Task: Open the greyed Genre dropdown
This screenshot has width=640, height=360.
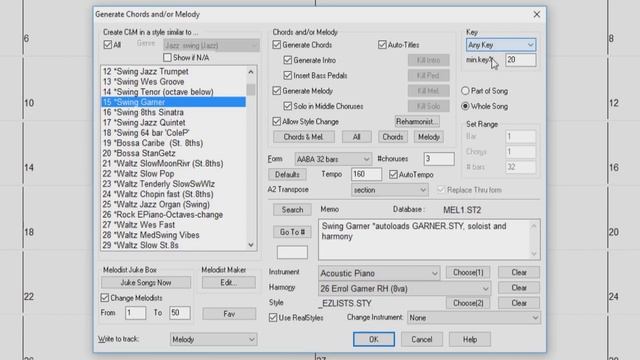Action: 211,45
